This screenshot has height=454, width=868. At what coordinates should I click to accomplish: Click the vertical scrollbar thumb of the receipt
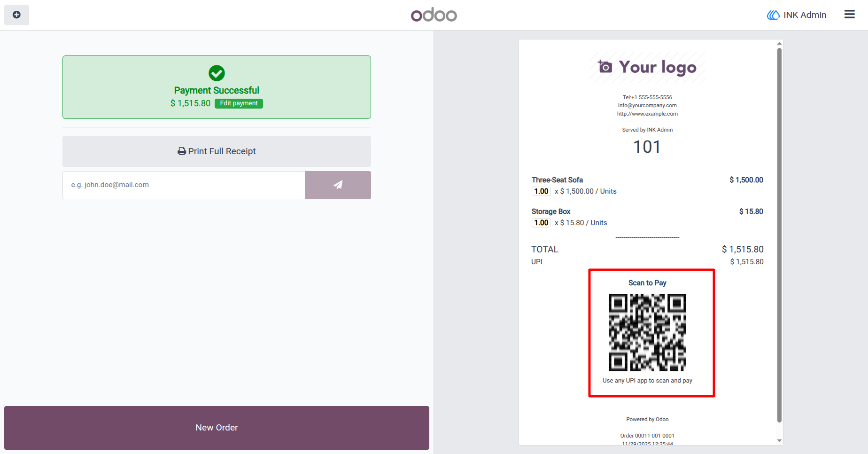(x=779, y=235)
